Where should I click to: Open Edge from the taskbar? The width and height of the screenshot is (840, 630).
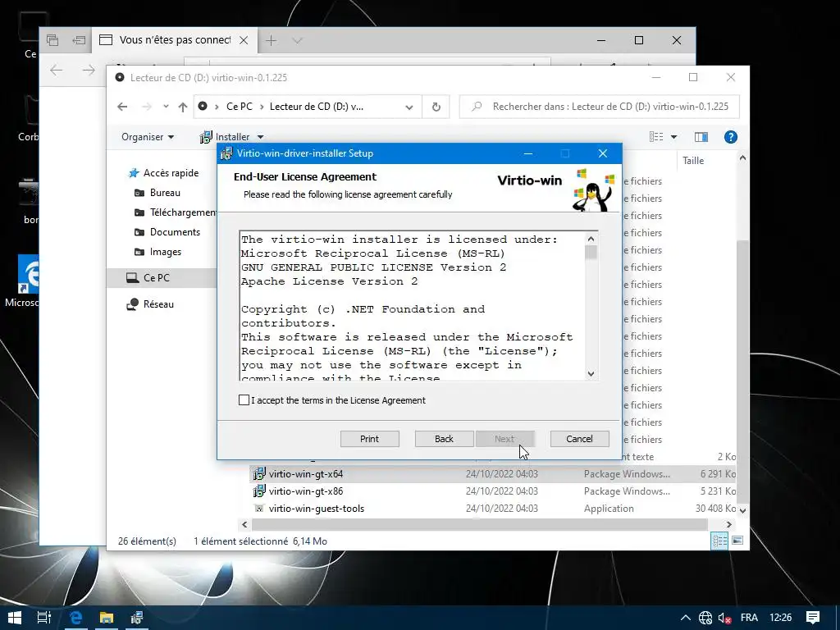click(75, 618)
